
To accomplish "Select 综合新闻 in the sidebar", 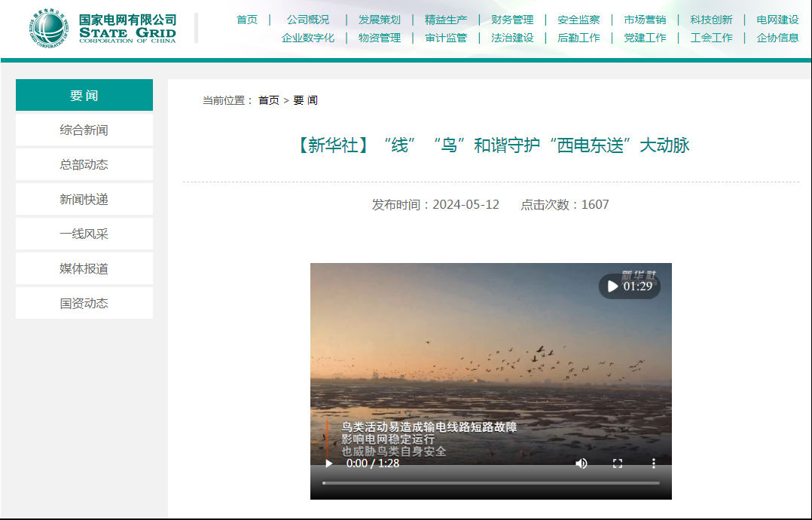I will point(84,130).
